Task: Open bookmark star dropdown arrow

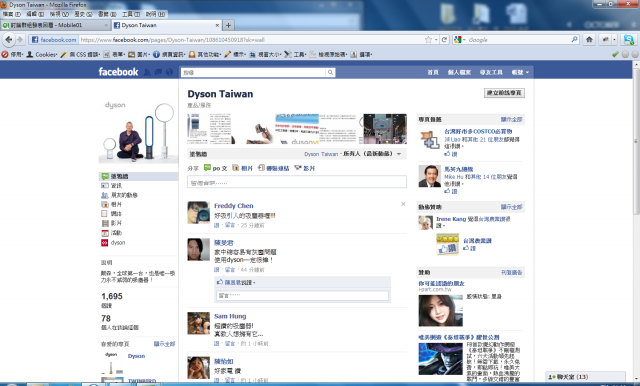Action: [x=436, y=40]
